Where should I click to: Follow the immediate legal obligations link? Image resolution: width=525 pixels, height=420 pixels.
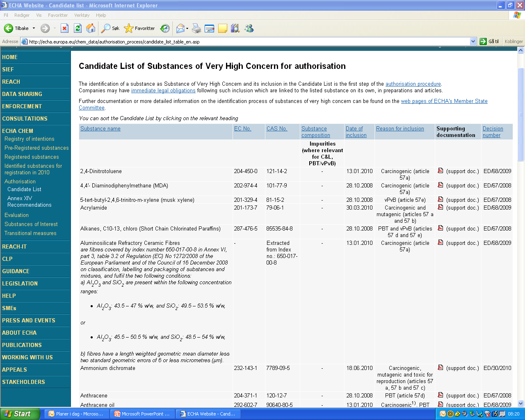[x=163, y=90]
